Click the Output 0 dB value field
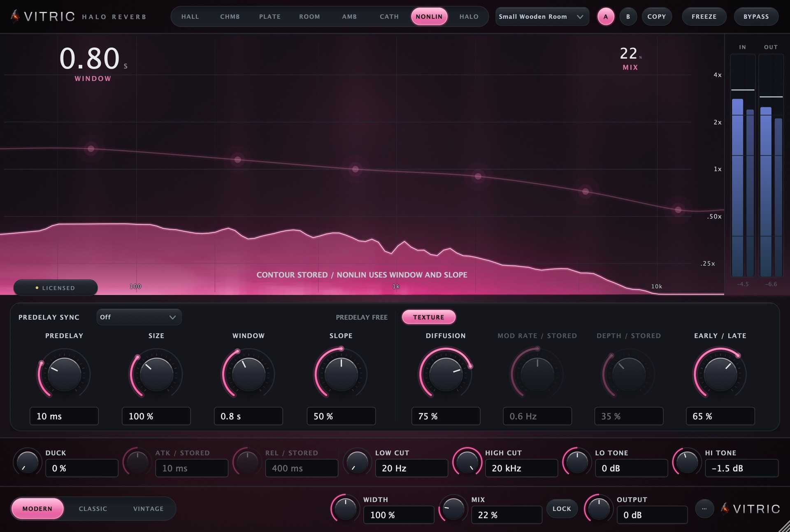The image size is (790, 532). 652,515
